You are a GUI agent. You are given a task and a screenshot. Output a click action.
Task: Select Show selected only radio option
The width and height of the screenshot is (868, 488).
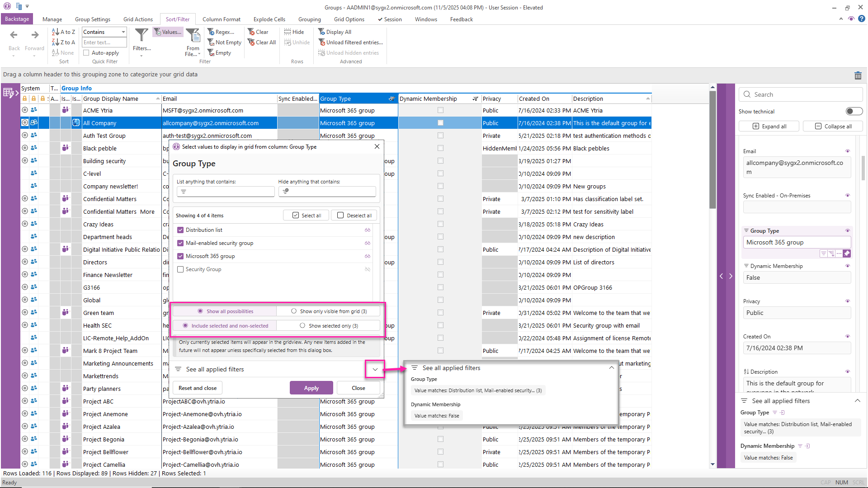(x=302, y=325)
